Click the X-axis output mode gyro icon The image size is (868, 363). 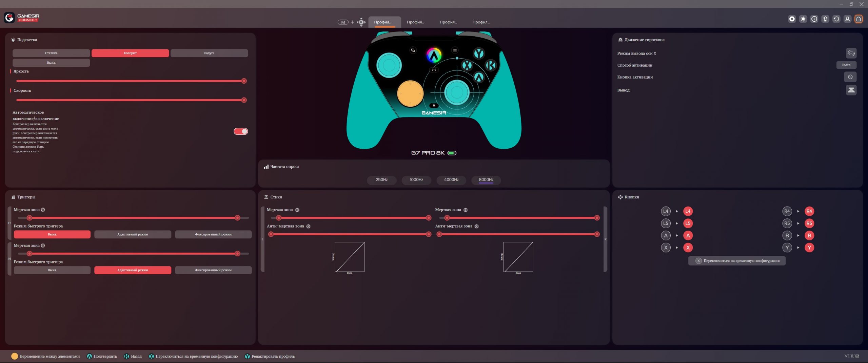coord(851,53)
